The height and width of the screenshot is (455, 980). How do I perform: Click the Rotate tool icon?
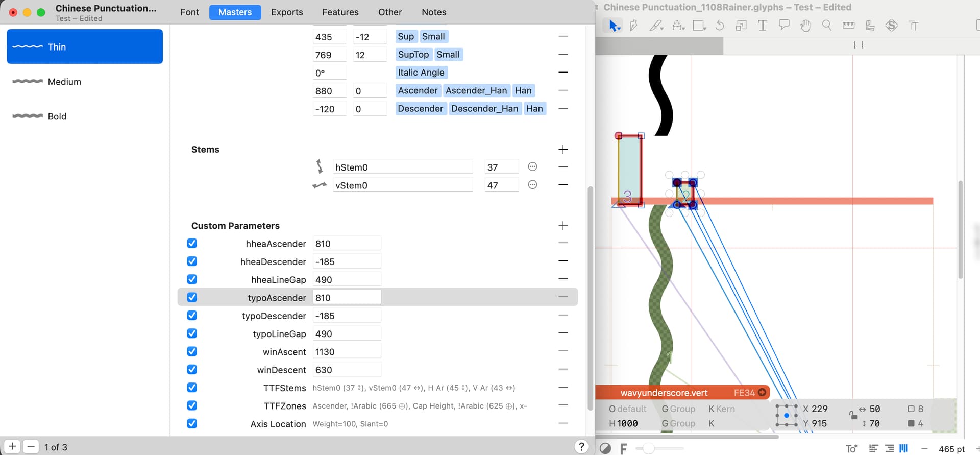pos(720,26)
